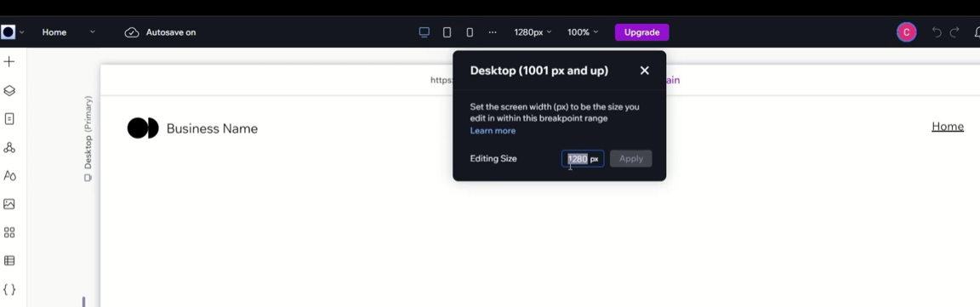The image size is (980, 307).
Task: Open the breakpoints more options ellipsis
Action: coord(493,31)
